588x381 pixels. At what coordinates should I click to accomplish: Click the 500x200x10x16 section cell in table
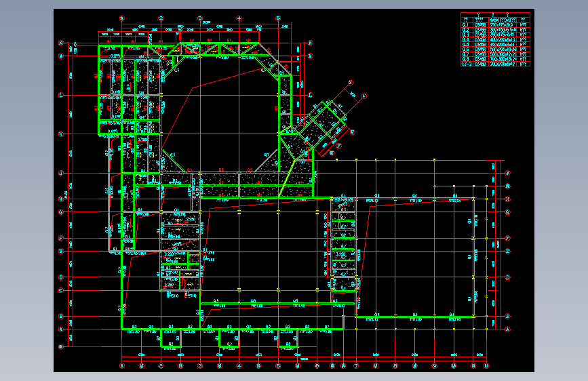tap(503, 49)
